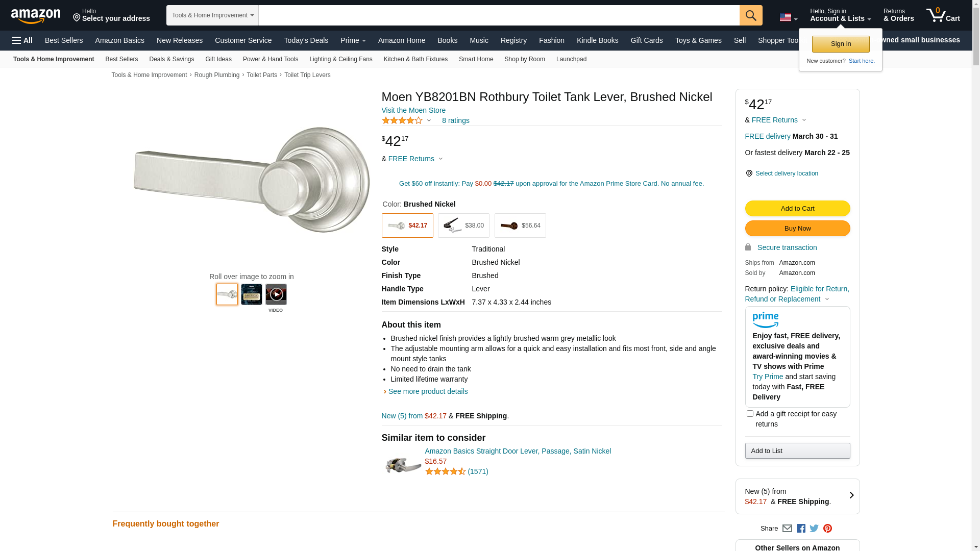Viewport: 980px width, 551px height.
Task: Share on Pinterest icon
Action: 827,529
